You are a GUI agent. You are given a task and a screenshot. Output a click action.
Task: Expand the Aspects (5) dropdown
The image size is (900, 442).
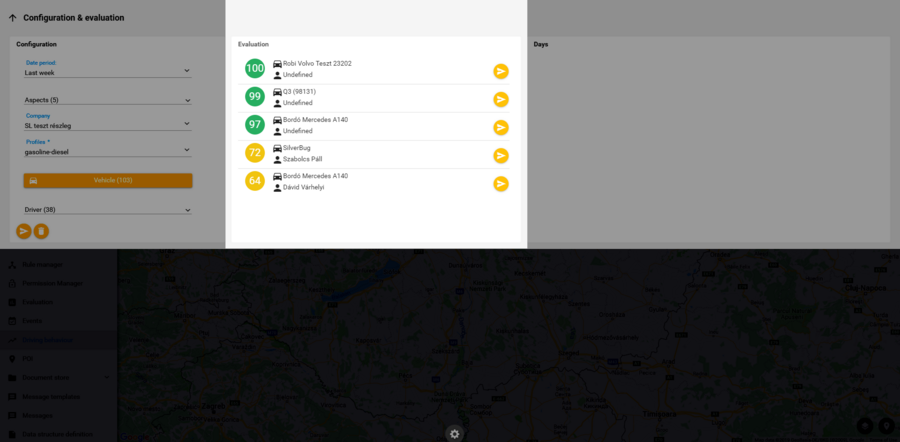coord(107,100)
